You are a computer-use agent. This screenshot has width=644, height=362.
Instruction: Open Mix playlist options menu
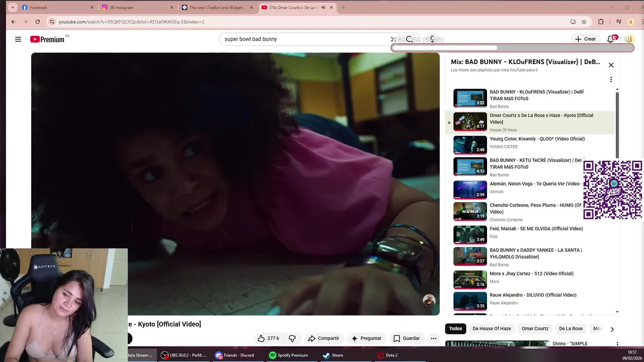pos(611,79)
